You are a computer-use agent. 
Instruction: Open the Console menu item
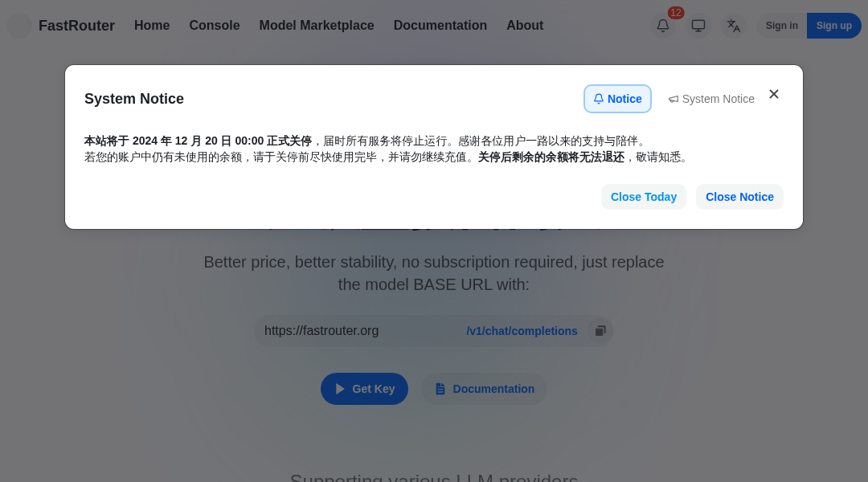coord(215,26)
